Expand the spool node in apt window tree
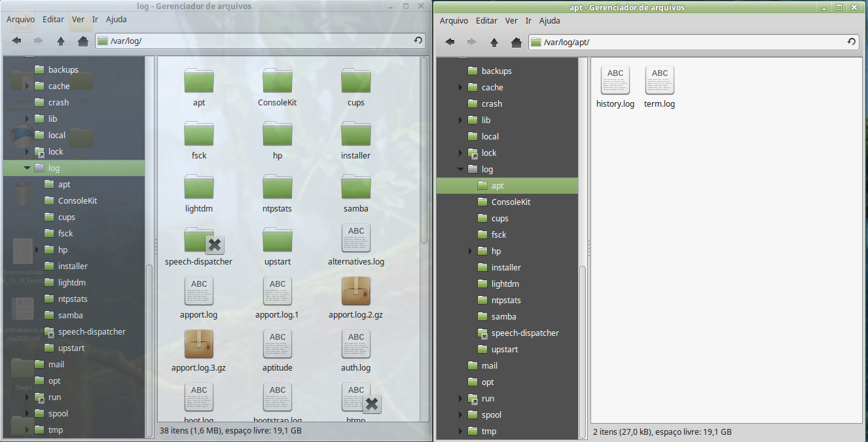 (x=460, y=414)
